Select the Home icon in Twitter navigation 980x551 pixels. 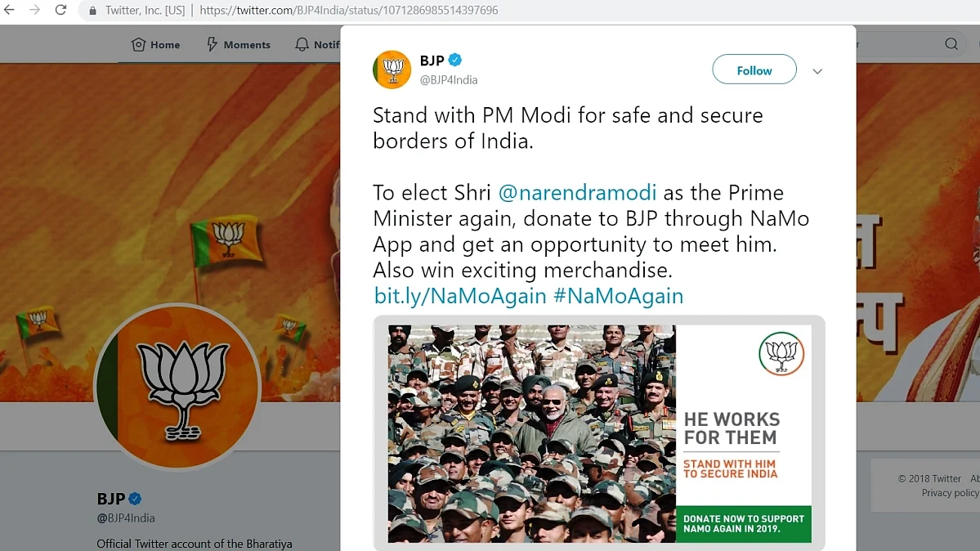[139, 45]
